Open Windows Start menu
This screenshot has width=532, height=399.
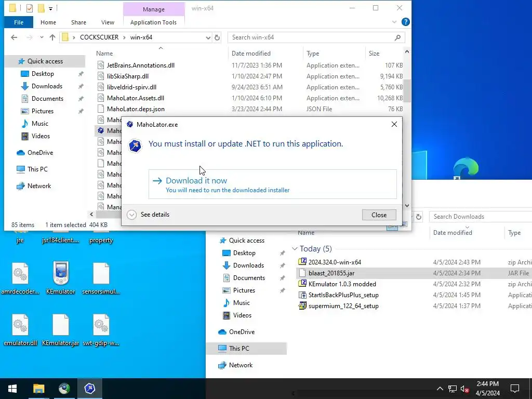pos(12,389)
